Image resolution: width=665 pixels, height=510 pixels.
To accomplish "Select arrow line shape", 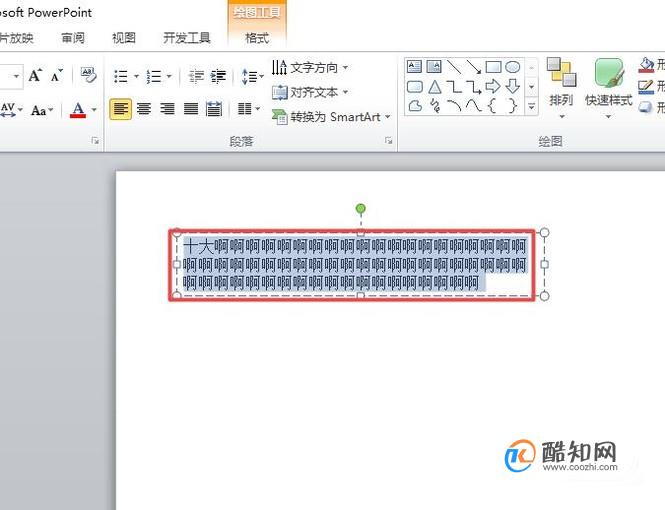I will pos(473,67).
